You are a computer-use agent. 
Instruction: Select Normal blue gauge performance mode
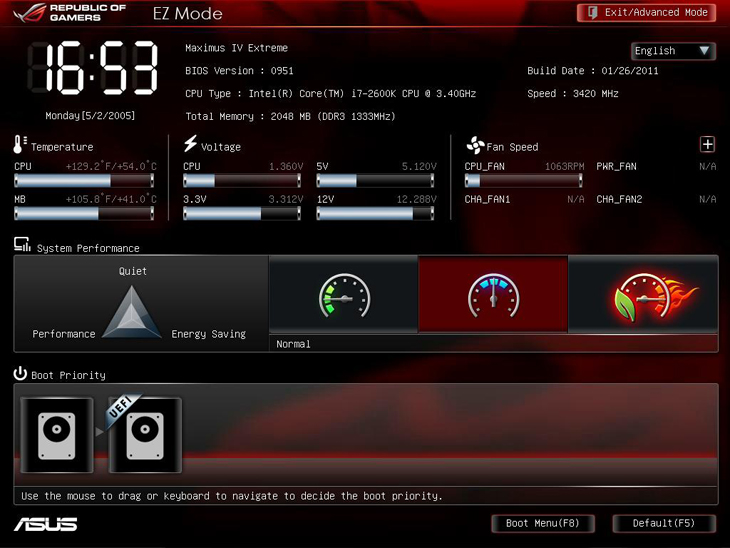(493, 295)
